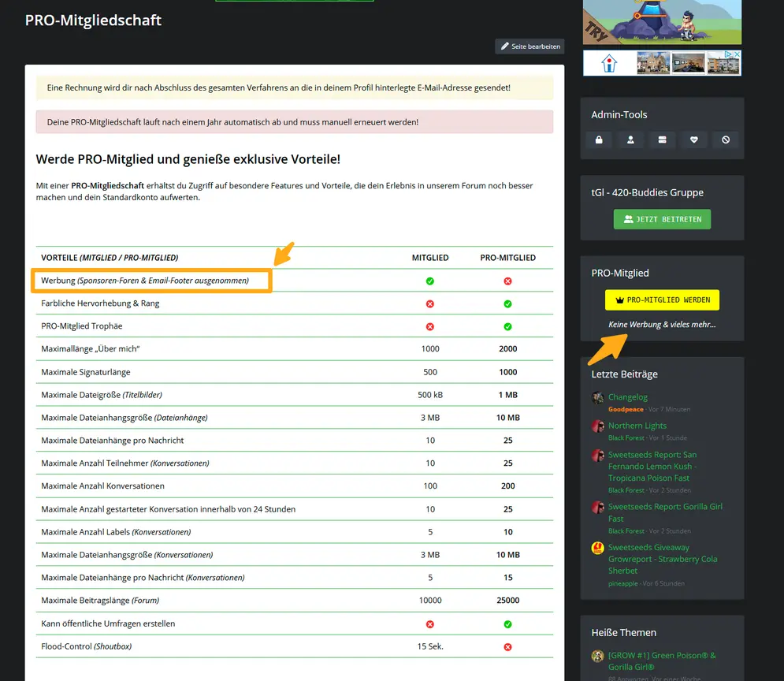This screenshot has width=784, height=681.
Task: Click the 'pineapple' author name
Action: [623, 583]
